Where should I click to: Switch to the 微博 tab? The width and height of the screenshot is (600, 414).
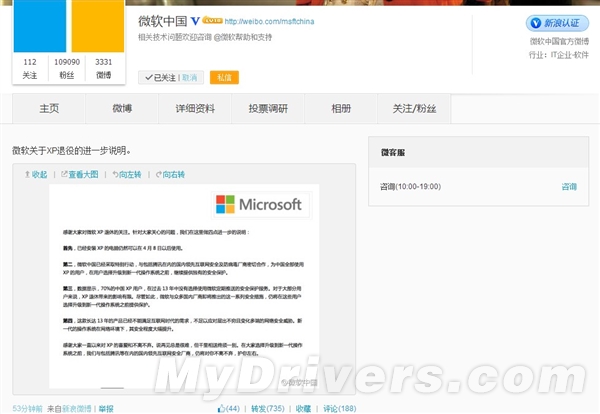[122, 109]
